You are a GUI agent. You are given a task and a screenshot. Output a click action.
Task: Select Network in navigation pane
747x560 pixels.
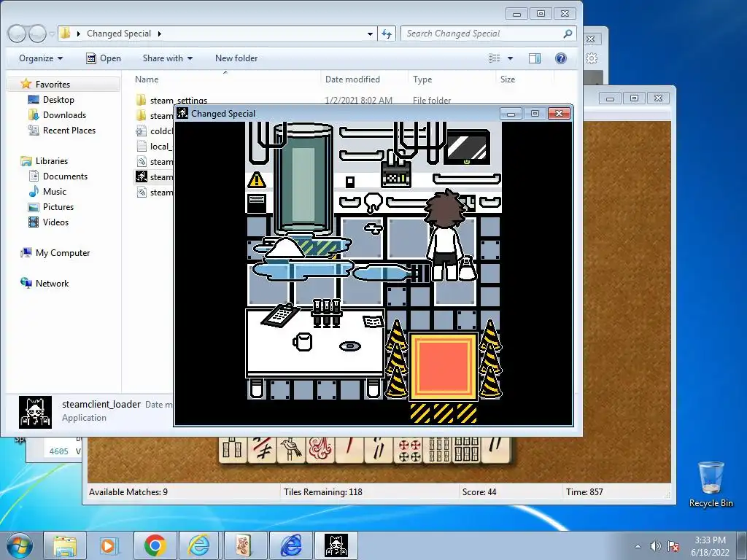tap(52, 284)
